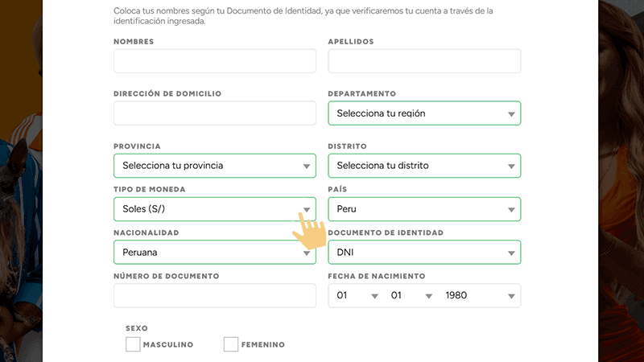Click the Apellidos text field

coord(424,61)
